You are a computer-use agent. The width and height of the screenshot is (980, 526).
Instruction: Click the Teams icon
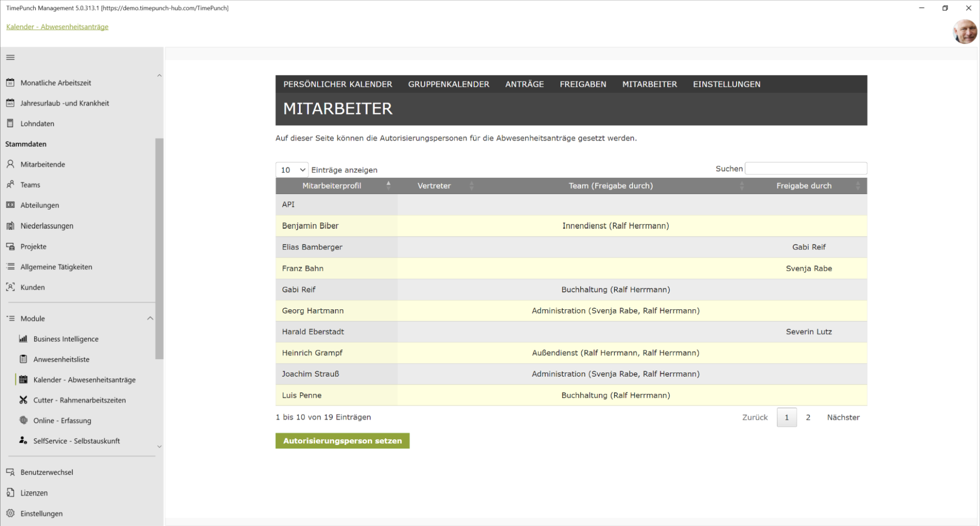(10, 185)
